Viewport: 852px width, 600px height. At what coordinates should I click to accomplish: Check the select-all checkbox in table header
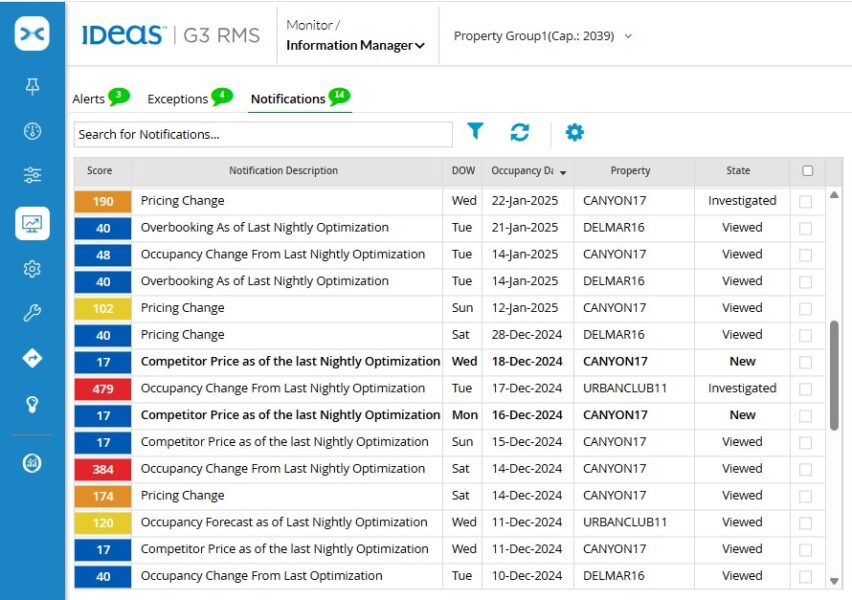[807, 170]
